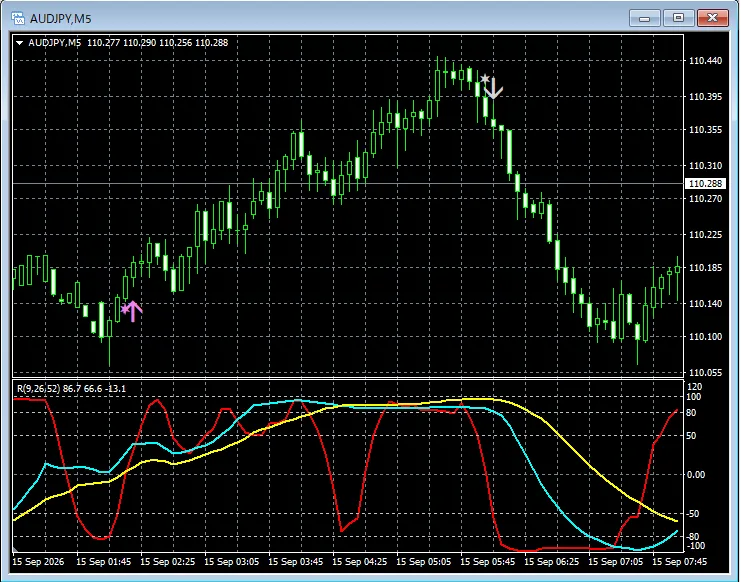Close the AUDJPY,M5 chart window
The width and height of the screenshot is (741, 582).
click(712, 18)
